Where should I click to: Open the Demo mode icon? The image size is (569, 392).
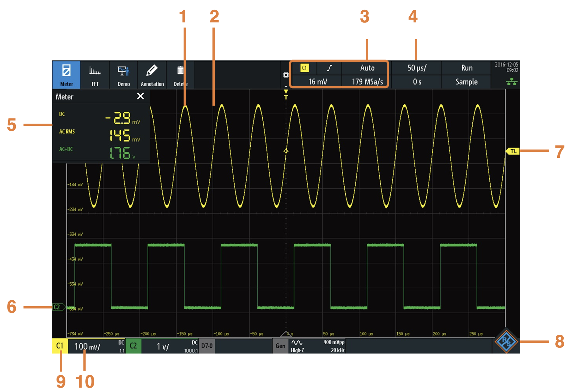tap(124, 75)
